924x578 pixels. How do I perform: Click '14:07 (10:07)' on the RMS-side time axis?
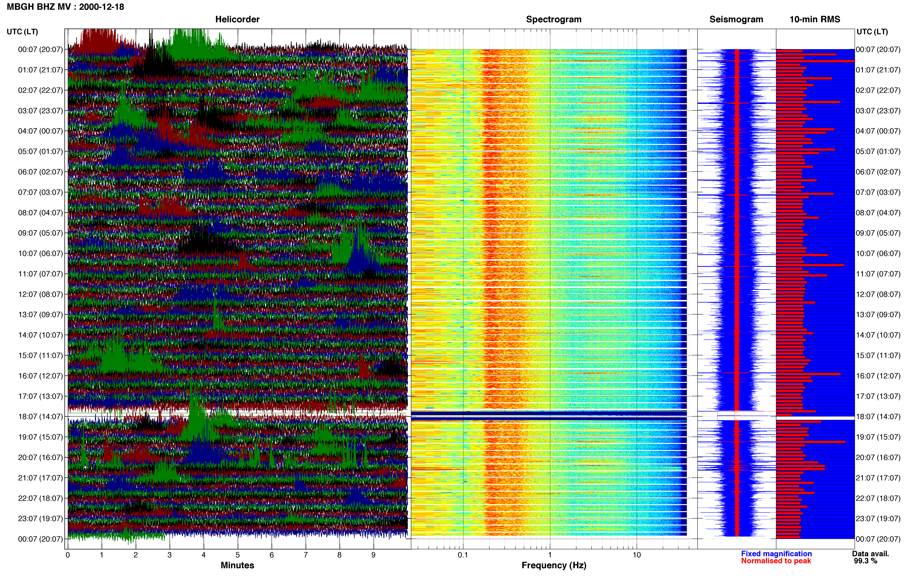pos(878,335)
